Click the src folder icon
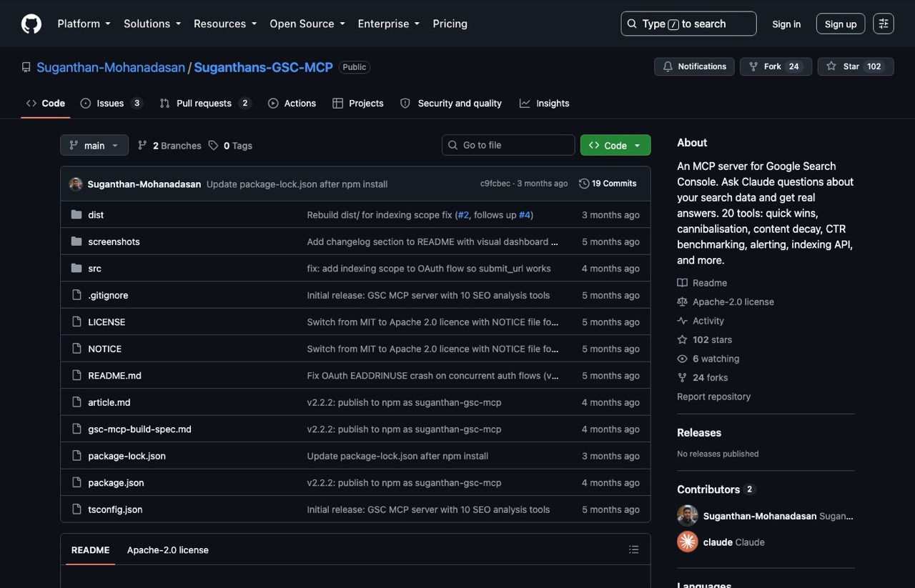This screenshot has height=588, width=915. [x=76, y=269]
